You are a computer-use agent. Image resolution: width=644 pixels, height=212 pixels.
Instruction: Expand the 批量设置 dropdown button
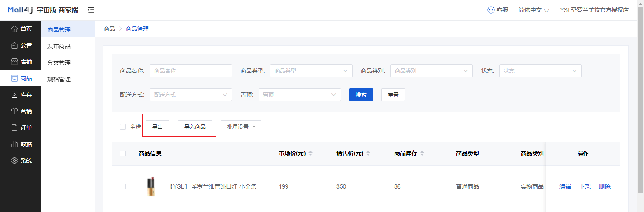pos(241,127)
